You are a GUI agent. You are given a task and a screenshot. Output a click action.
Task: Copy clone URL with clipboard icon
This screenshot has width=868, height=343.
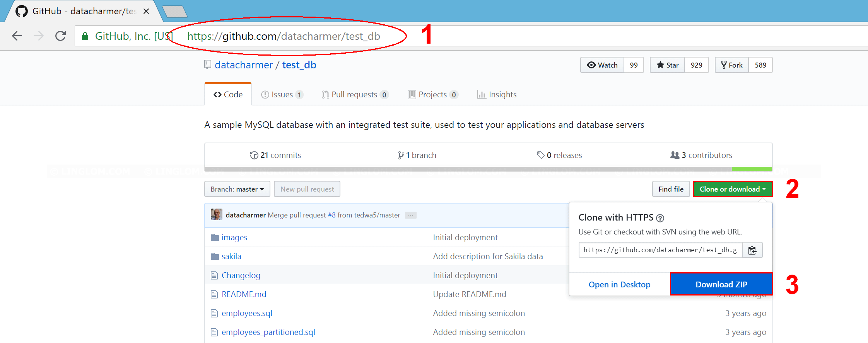(x=752, y=250)
